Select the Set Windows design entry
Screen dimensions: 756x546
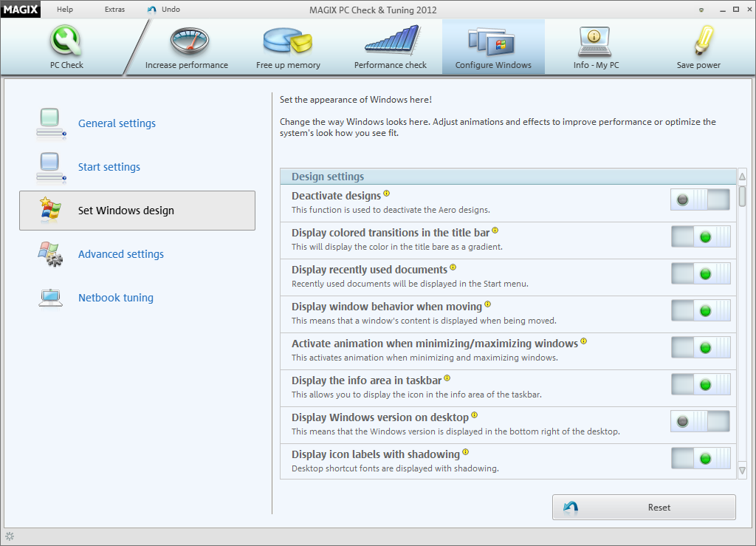[137, 211]
